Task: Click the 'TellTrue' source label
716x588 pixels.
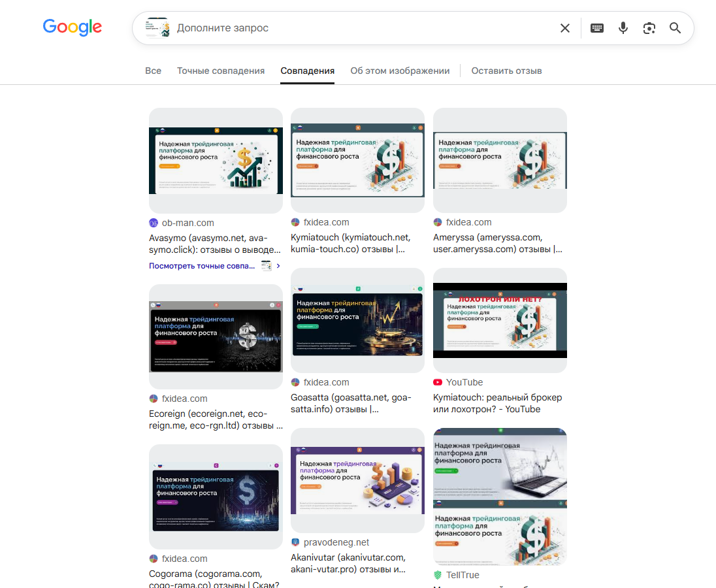Action: pyautogui.click(x=463, y=575)
